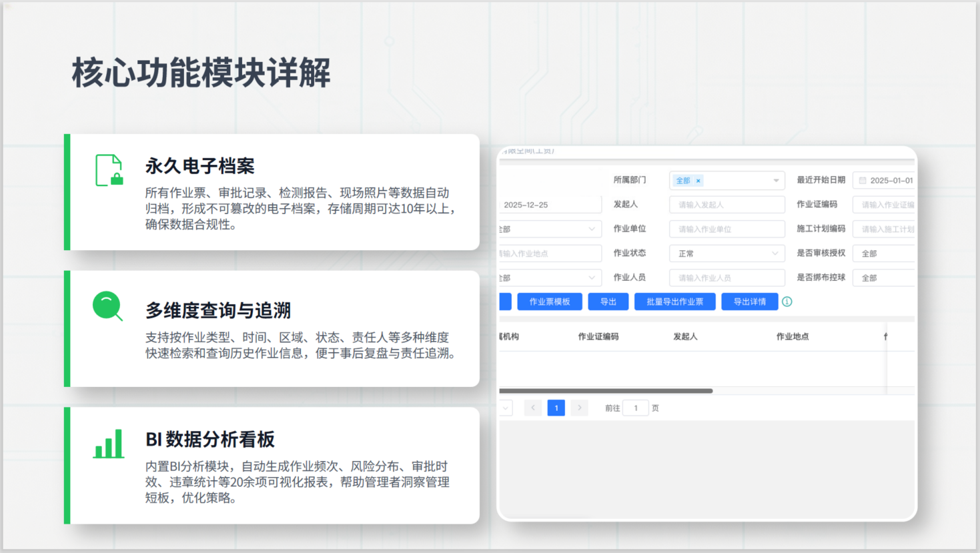The image size is (980, 553).
Task: Click the 作业单位 input field
Action: [727, 229]
